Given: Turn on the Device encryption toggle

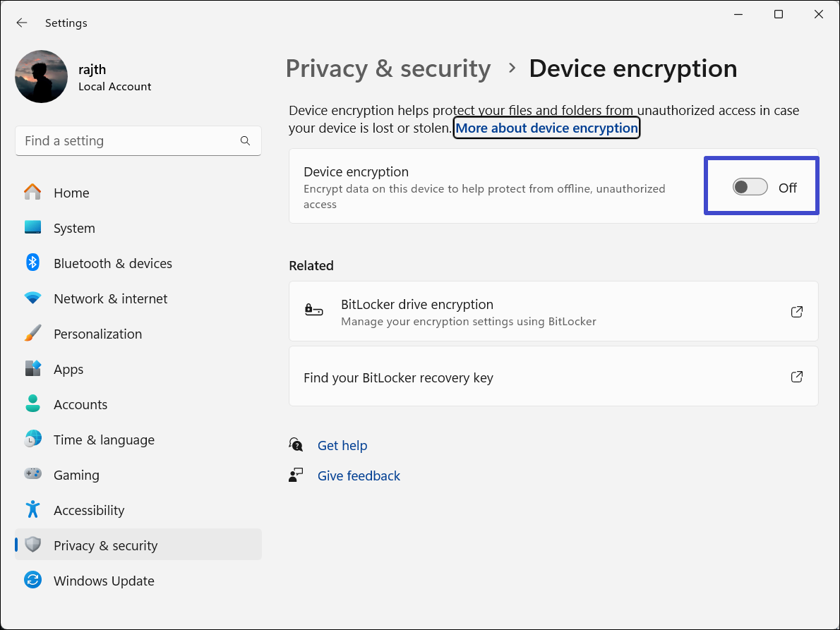Looking at the screenshot, I should [x=750, y=187].
